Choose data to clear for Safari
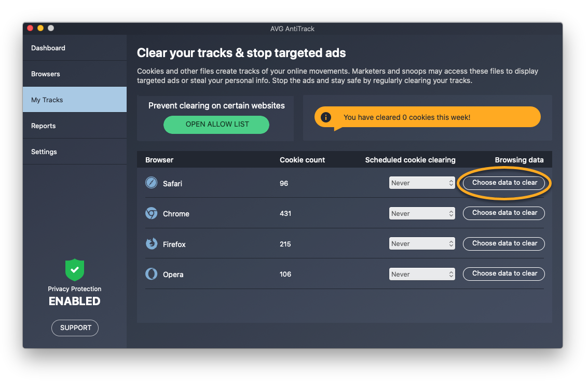This screenshot has height=383, width=588. click(504, 183)
